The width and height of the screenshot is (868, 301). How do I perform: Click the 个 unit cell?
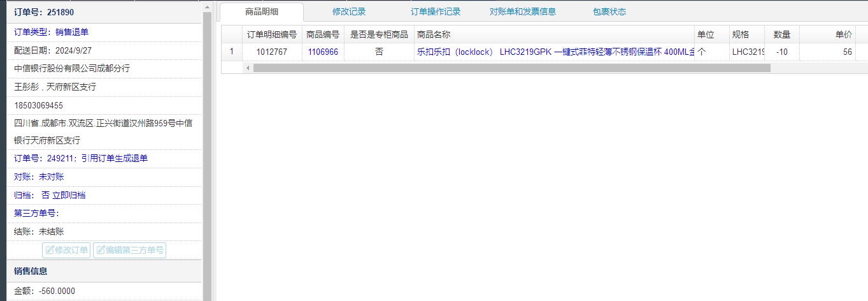click(x=712, y=52)
